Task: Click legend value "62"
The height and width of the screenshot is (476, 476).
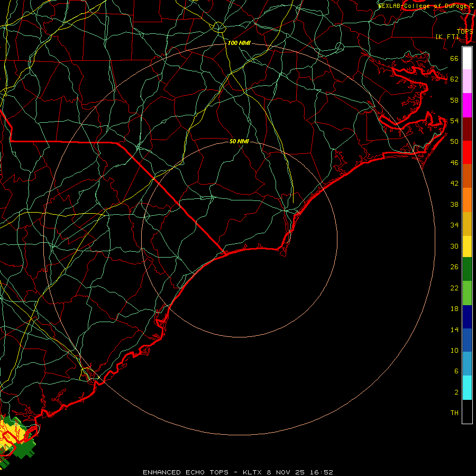Action: coord(454,79)
